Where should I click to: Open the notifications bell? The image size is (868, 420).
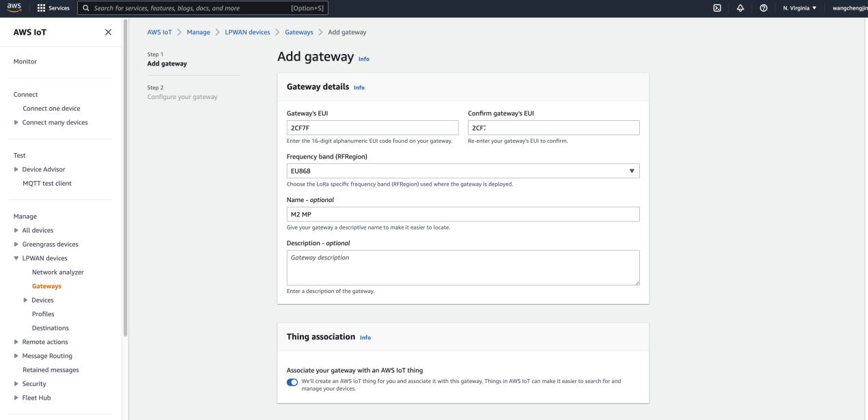click(x=740, y=8)
